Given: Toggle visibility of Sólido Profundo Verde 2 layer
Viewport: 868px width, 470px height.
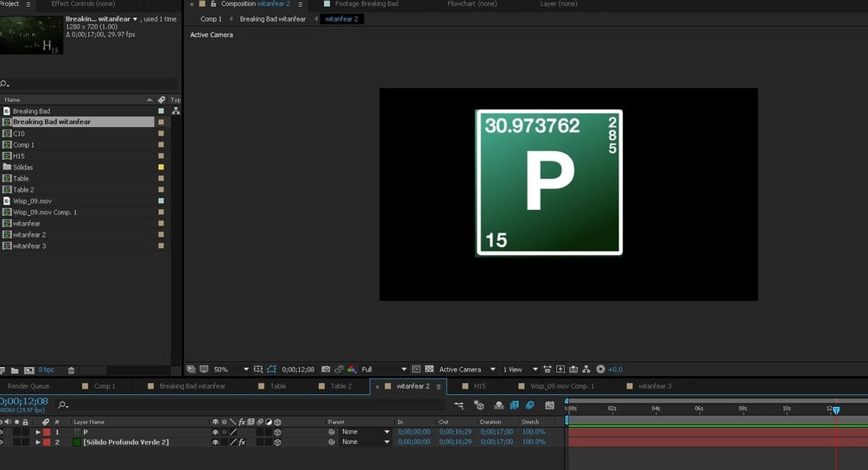Looking at the screenshot, I should click(x=3, y=442).
